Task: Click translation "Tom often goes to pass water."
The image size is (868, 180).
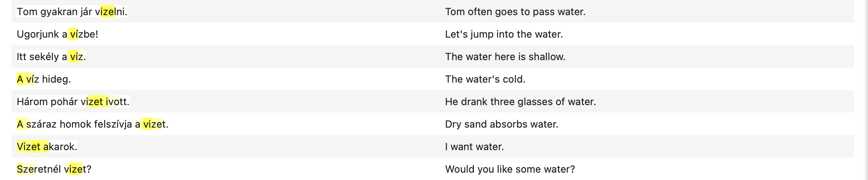Action: point(515,12)
